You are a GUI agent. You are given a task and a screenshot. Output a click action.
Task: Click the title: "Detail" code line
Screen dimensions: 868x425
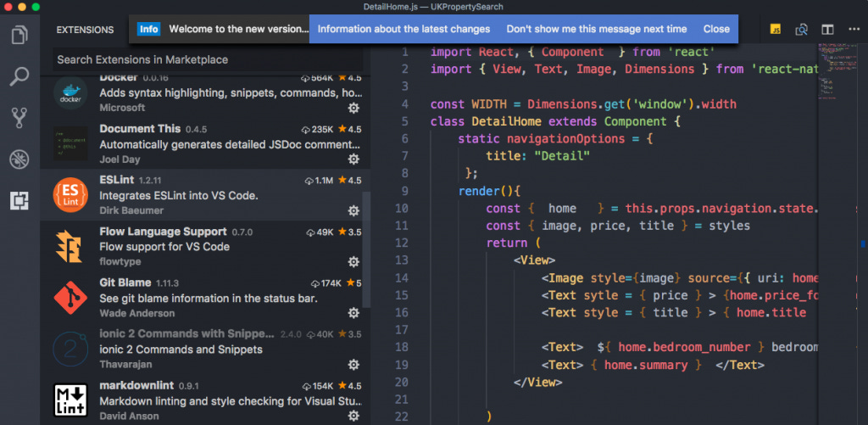pos(538,156)
